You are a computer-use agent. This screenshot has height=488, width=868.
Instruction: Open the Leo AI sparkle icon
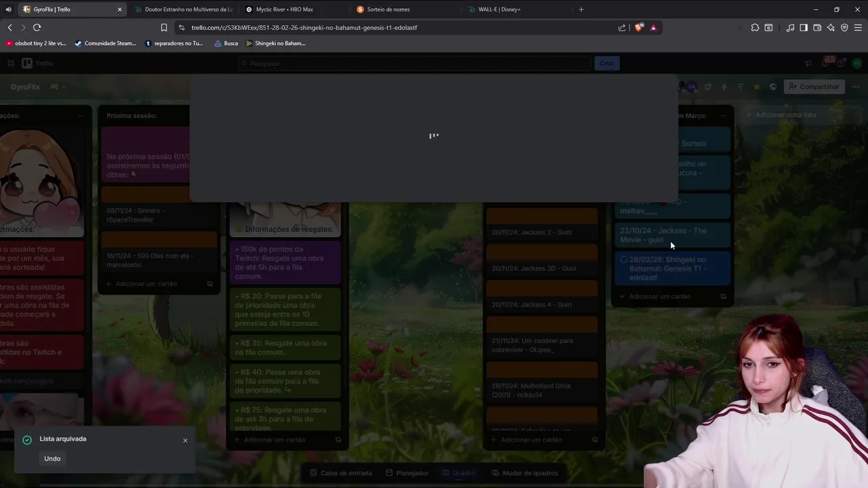click(x=831, y=28)
